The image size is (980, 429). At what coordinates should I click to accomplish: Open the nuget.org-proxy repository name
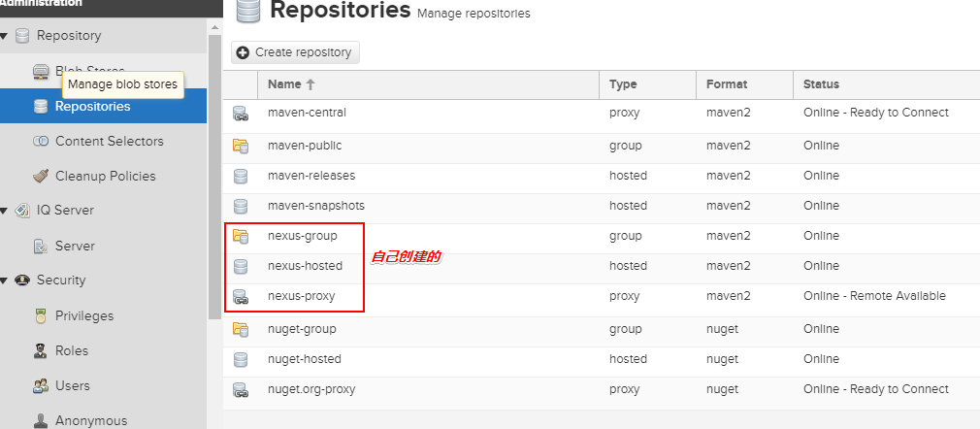(311, 389)
